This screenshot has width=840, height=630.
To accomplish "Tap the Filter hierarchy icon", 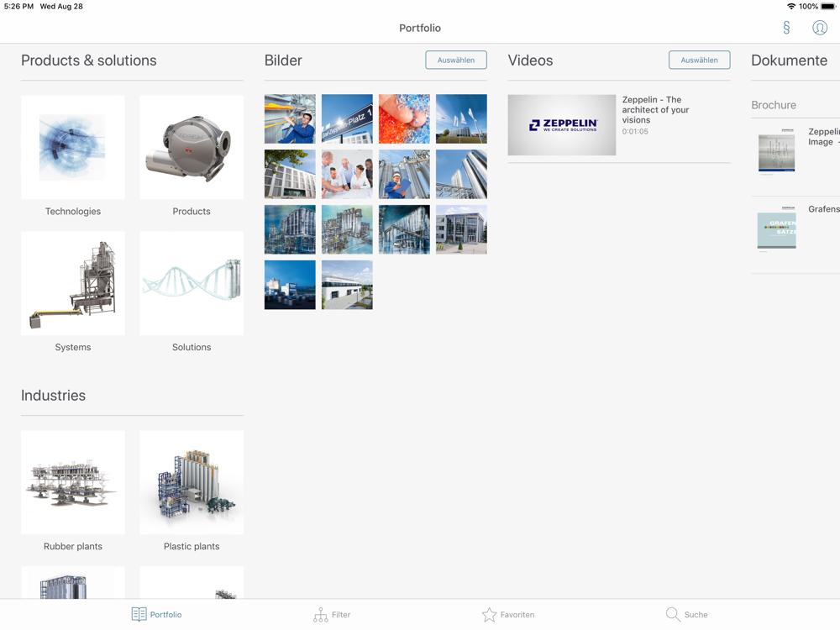I will [320, 615].
